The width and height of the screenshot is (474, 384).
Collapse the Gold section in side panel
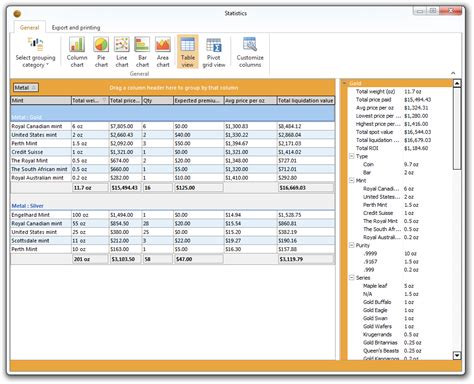click(344, 83)
